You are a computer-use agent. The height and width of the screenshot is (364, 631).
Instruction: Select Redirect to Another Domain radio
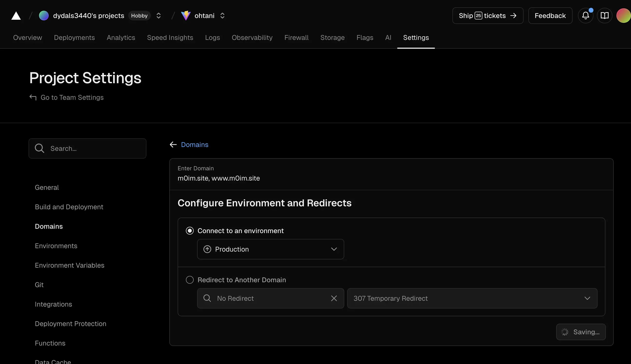click(x=190, y=280)
